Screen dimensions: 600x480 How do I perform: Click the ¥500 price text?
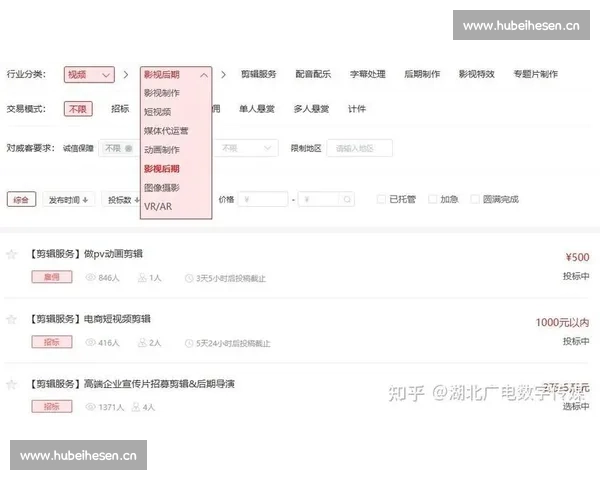[x=577, y=257]
